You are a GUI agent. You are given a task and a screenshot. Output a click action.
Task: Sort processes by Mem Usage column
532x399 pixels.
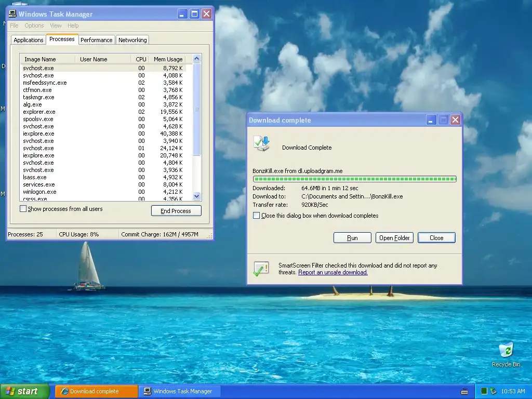(x=168, y=59)
